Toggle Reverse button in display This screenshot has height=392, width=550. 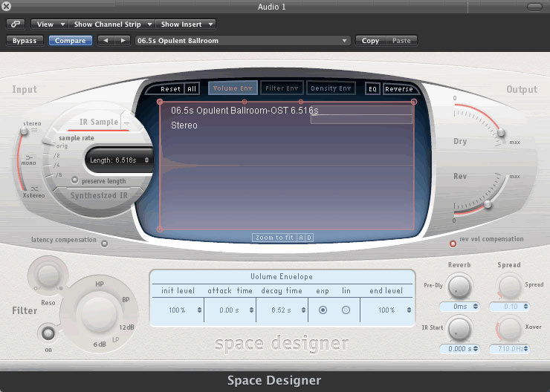point(399,89)
